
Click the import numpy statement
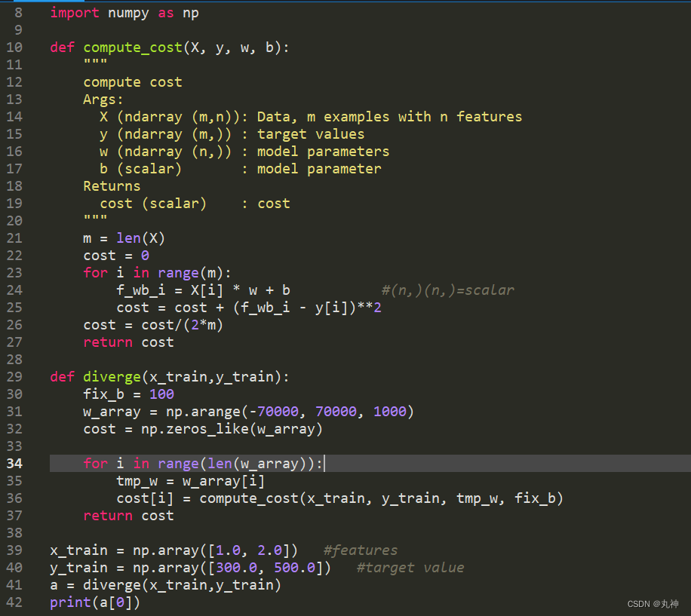coord(125,12)
